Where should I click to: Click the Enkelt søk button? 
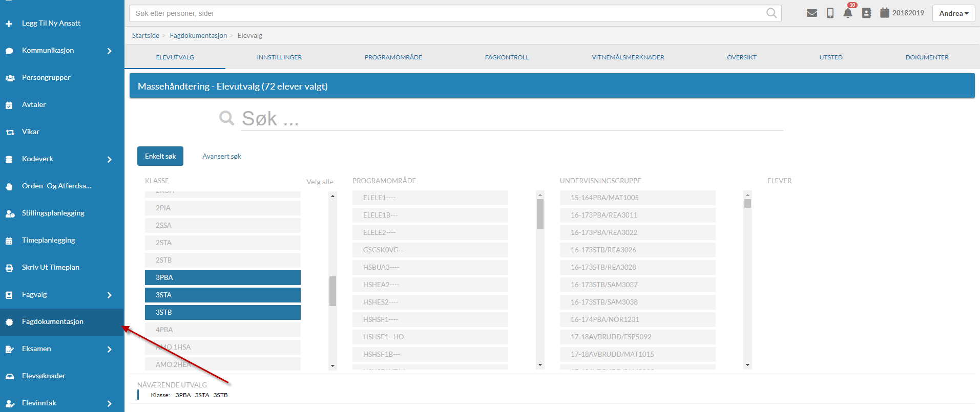pyautogui.click(x=160, y=156)
